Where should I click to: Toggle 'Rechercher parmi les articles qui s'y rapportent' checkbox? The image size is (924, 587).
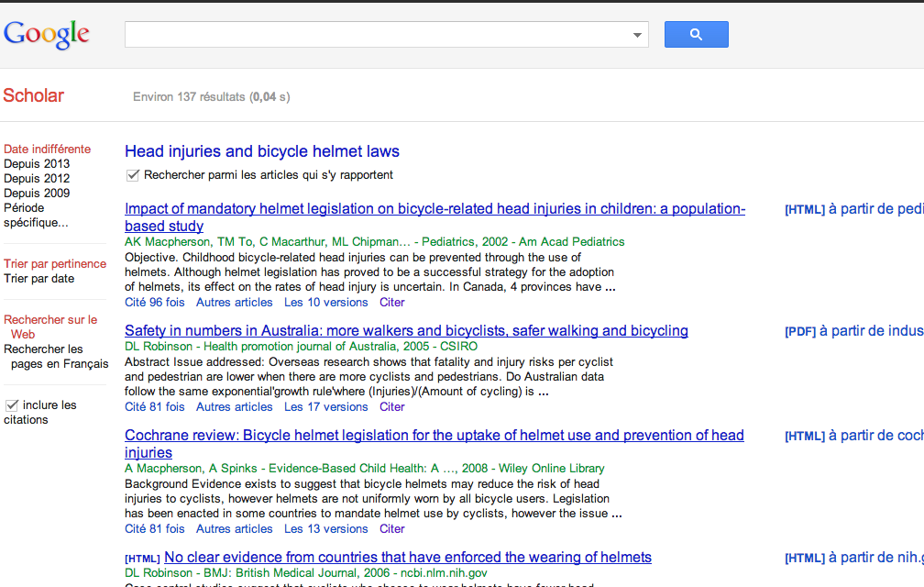tap(133, 175)
